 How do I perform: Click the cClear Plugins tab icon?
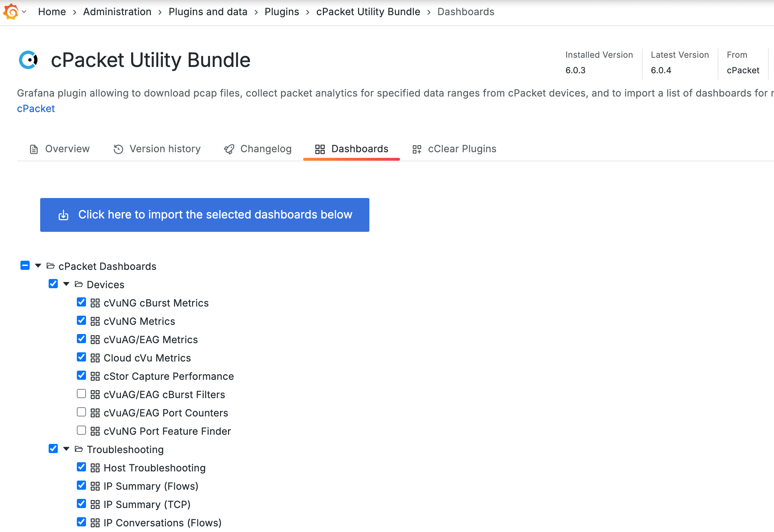[417, 149]
